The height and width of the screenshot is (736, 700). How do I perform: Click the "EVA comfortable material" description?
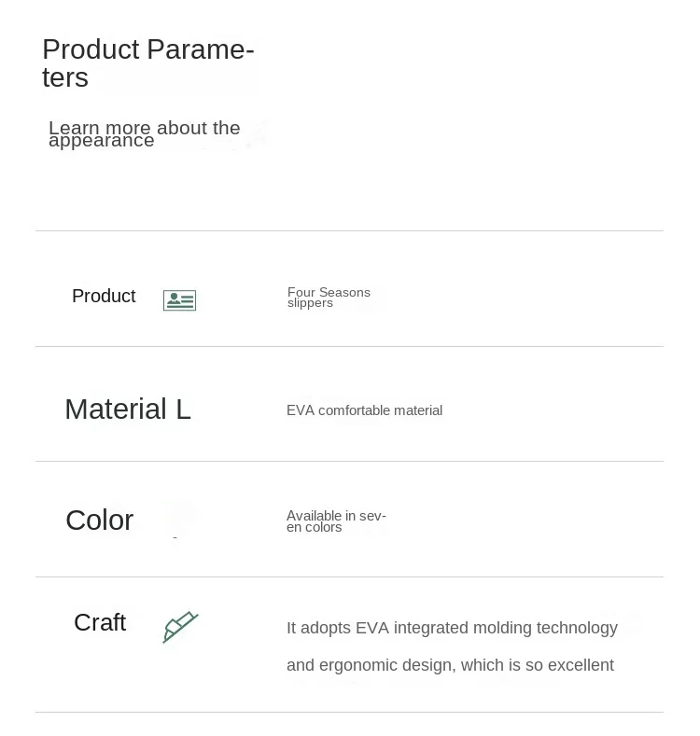pyautogui.click(x=364, y=410)
